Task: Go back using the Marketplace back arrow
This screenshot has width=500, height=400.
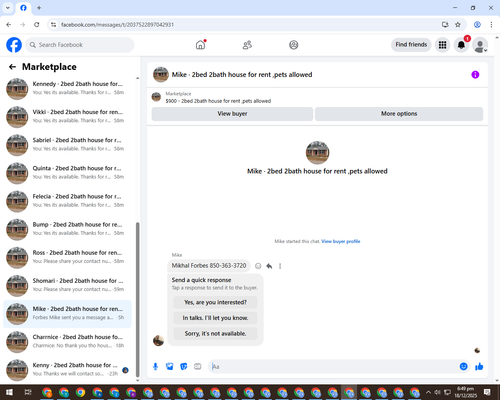Action: click(12, 67)
